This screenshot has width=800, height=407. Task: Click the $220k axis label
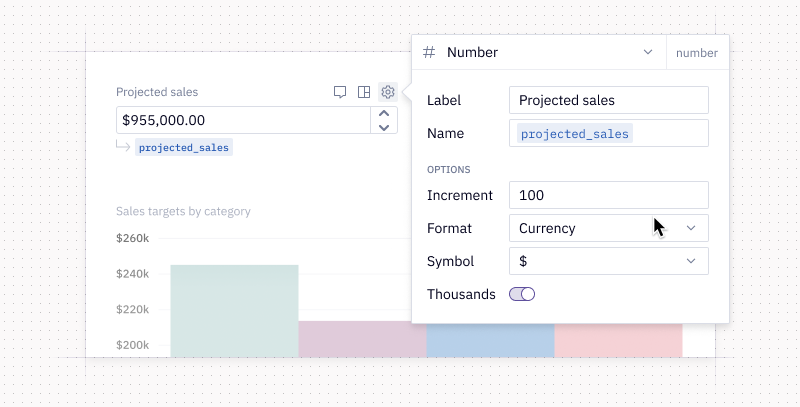[133, 309]
